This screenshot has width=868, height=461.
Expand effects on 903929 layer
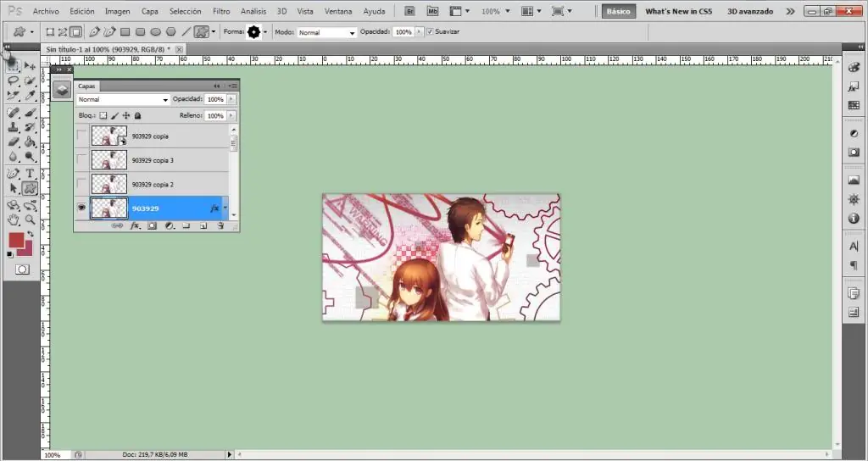pos(225,208)
